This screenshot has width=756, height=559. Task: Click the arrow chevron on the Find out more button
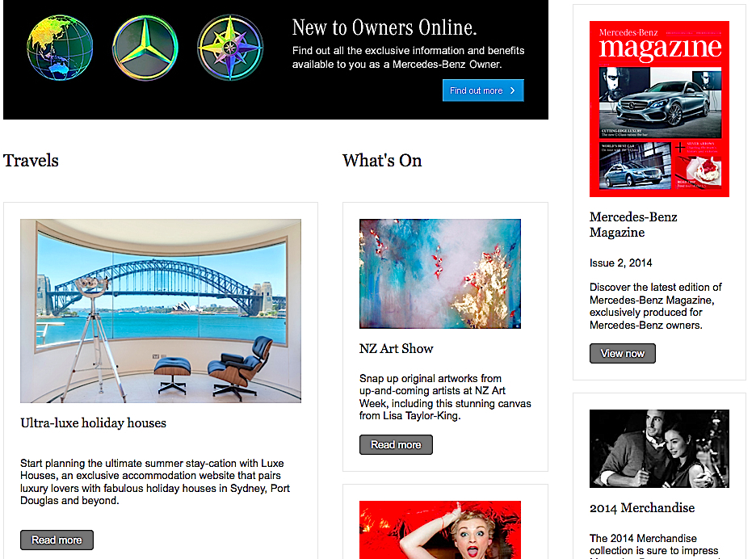(510, 90)
